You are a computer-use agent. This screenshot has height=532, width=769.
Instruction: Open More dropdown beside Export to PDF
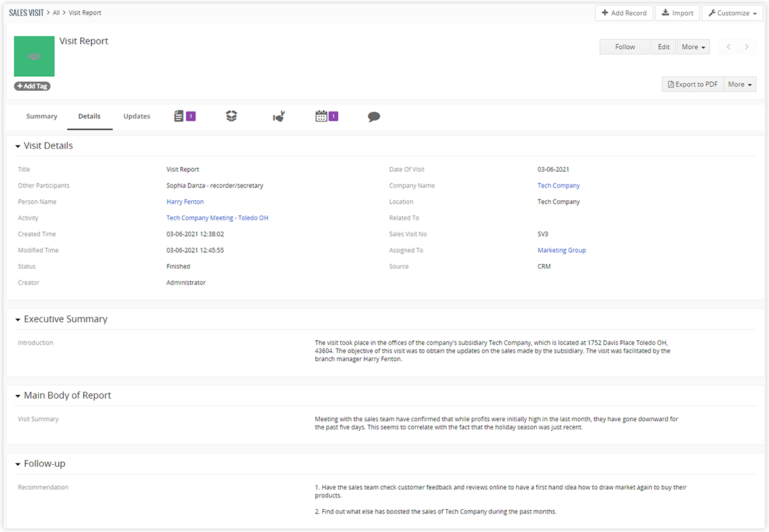click(x=740, y=85)
